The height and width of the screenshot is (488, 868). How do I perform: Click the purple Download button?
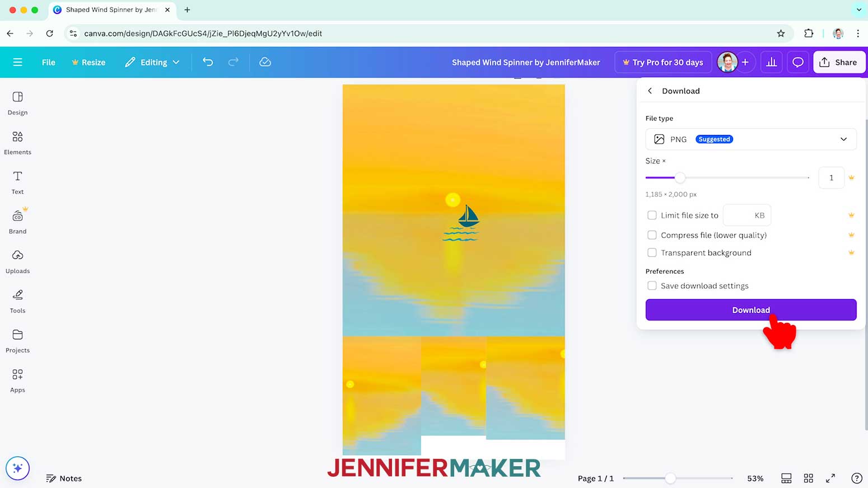tap(751, 310)
